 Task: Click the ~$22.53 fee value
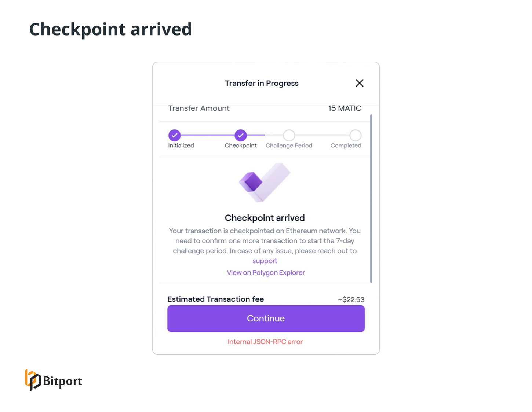click(350, 299)
